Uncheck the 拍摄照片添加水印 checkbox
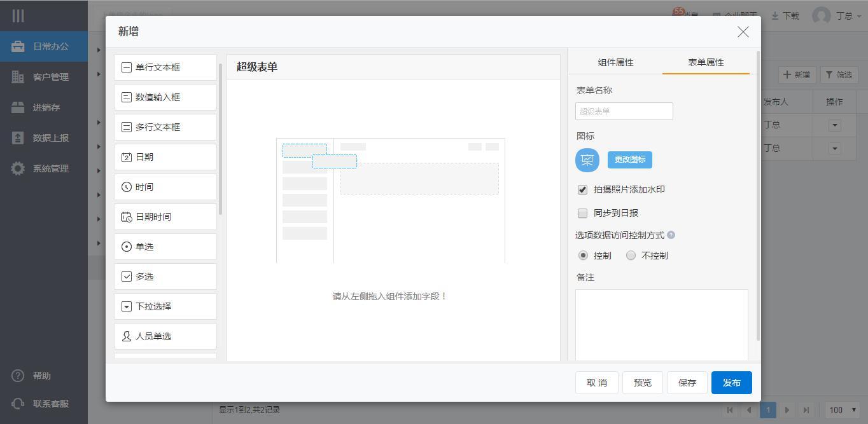 click(582, 189)
